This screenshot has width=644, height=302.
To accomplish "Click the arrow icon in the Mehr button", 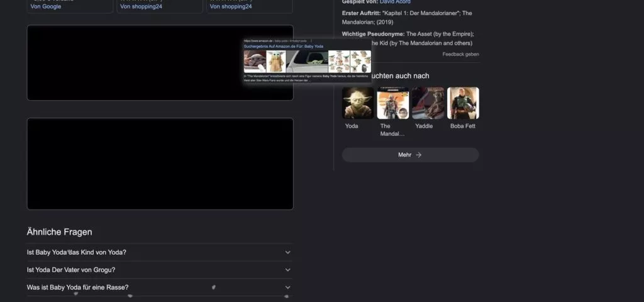I will tap(418, 155).
